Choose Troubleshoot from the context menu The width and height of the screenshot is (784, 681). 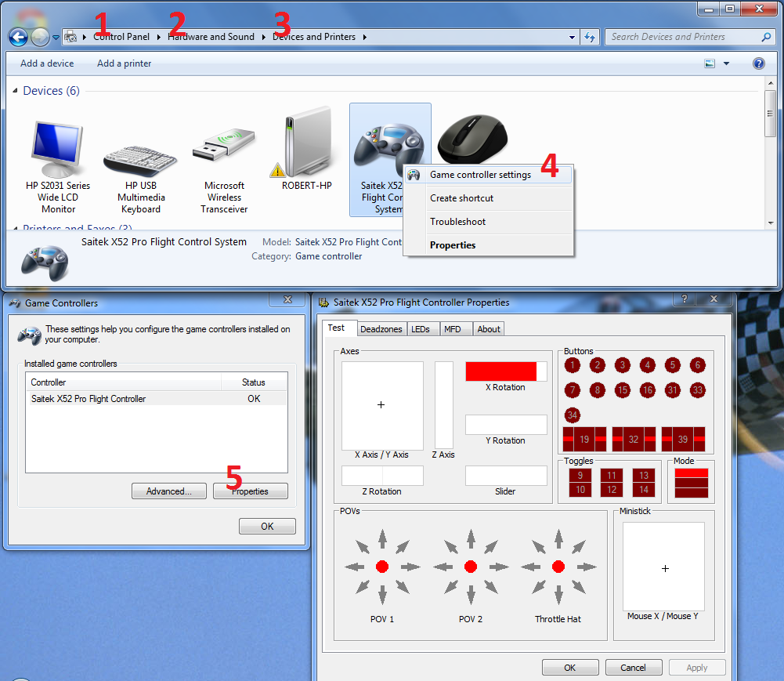(488, 222)
